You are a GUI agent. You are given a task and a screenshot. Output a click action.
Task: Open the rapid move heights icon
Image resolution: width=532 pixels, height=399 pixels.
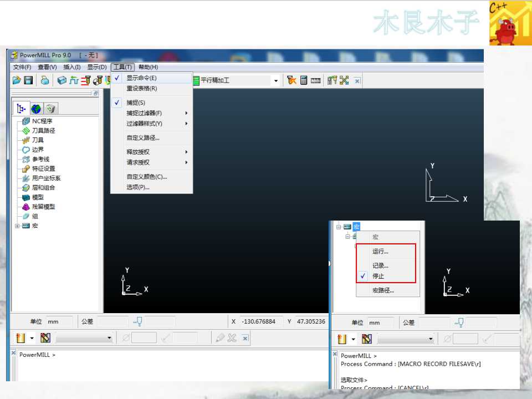pyautogui.click(x=86, y=80)
